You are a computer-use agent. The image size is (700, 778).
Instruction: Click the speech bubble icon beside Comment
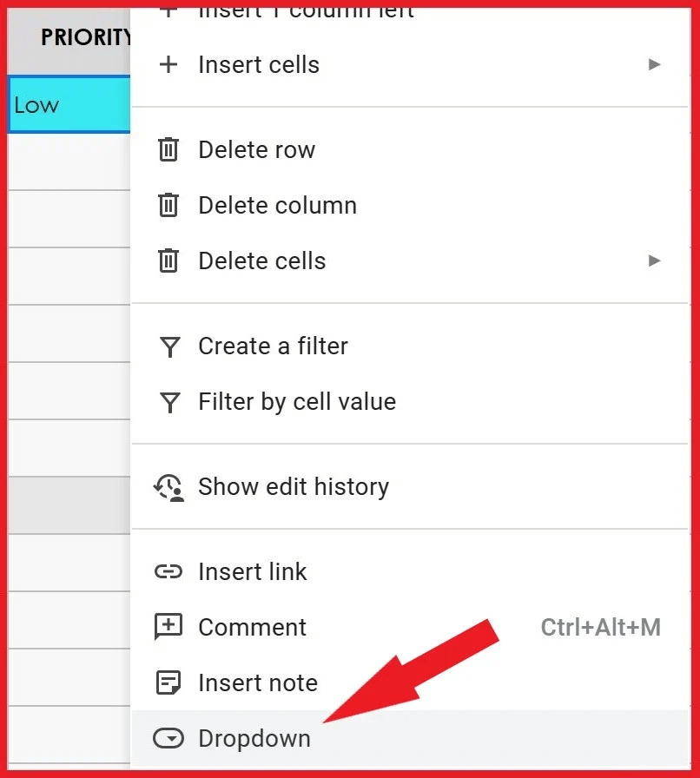pyautogui.click(x=168, y=627)
